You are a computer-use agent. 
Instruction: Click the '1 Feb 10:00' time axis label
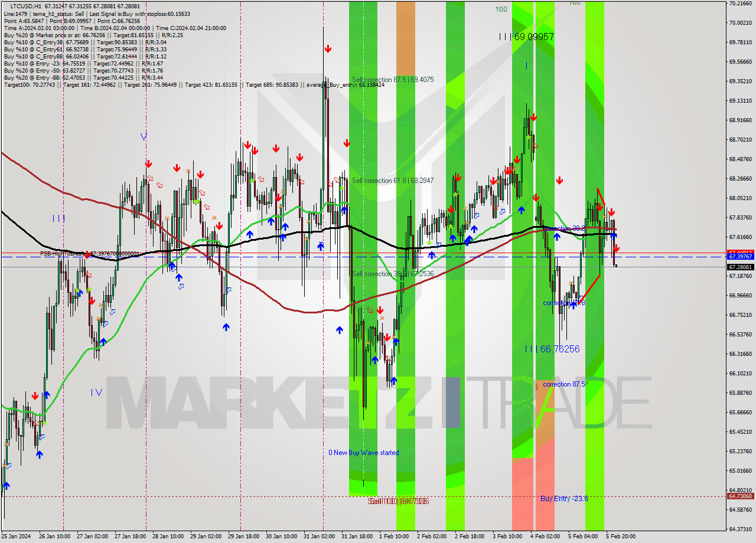394,537
